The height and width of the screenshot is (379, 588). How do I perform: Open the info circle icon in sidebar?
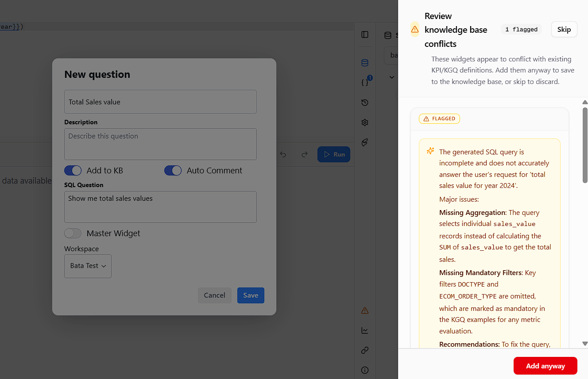point(365,370)
